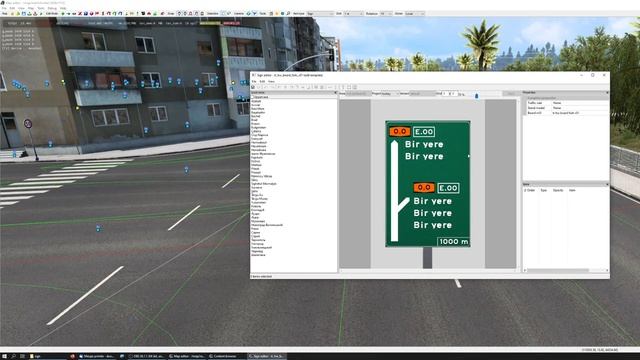
Task: Open the Project dropdown showing Turkey
Action: [x=390, y=93]
